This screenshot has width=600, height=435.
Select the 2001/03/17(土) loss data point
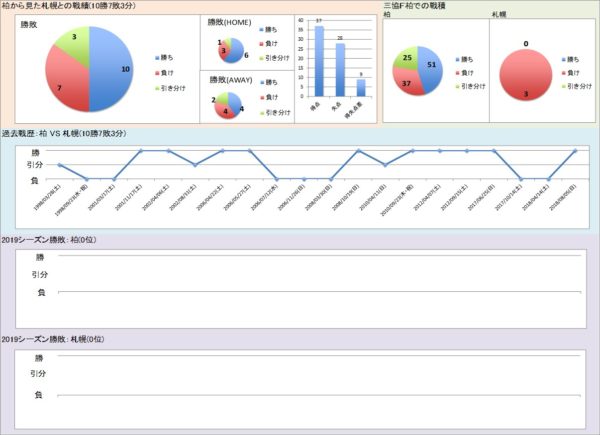coord(114,179)
